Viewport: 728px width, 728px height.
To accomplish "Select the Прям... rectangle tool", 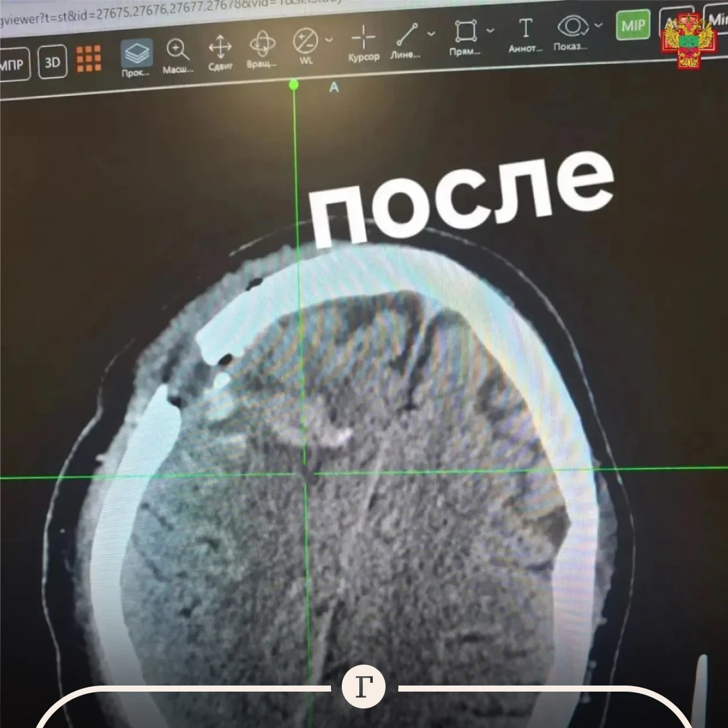I will pos(465,38).
